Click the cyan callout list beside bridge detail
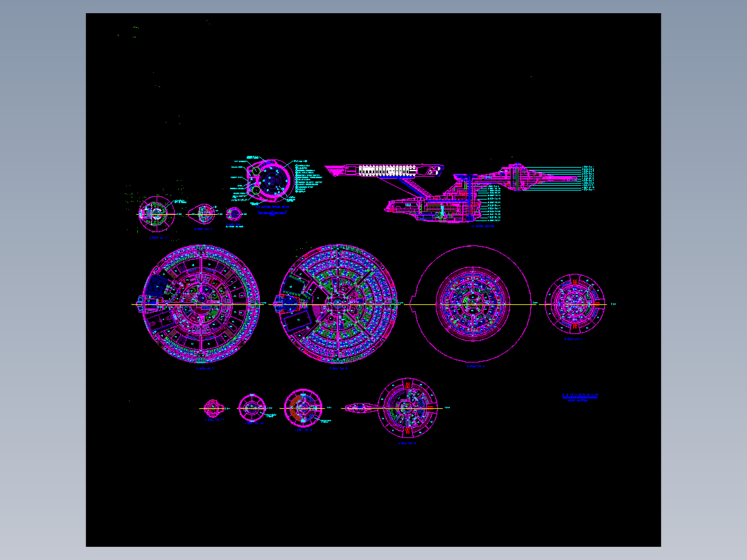 pyautogui.click(x=309, y=179)
